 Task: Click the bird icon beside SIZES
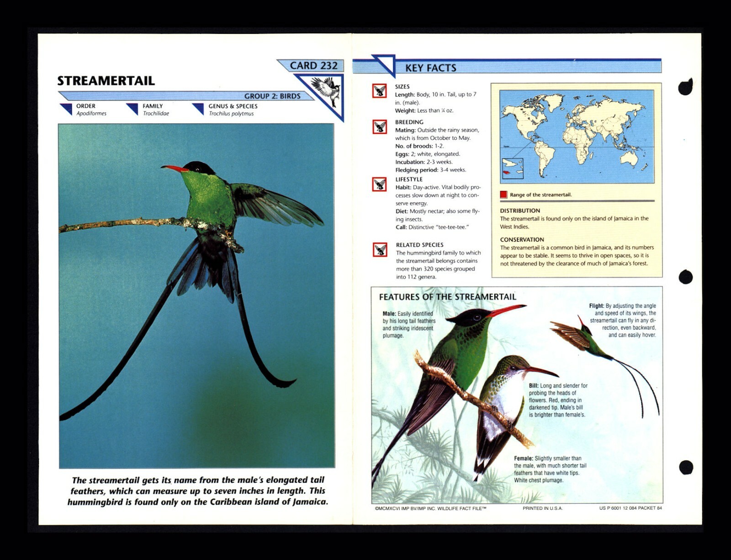380,90
